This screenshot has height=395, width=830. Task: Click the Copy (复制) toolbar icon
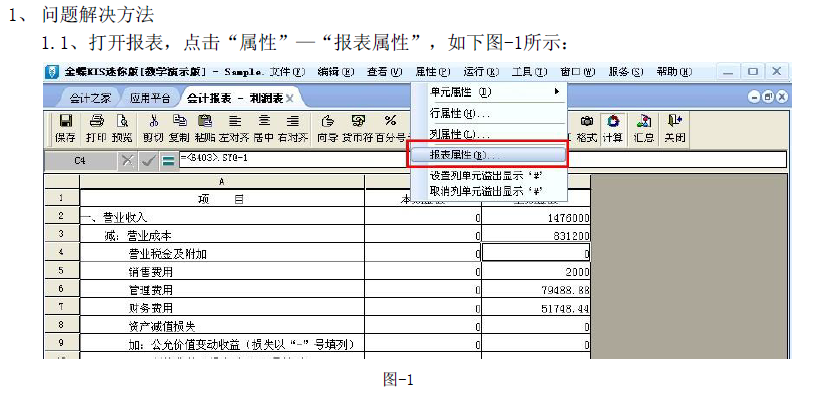coord(179,129)
